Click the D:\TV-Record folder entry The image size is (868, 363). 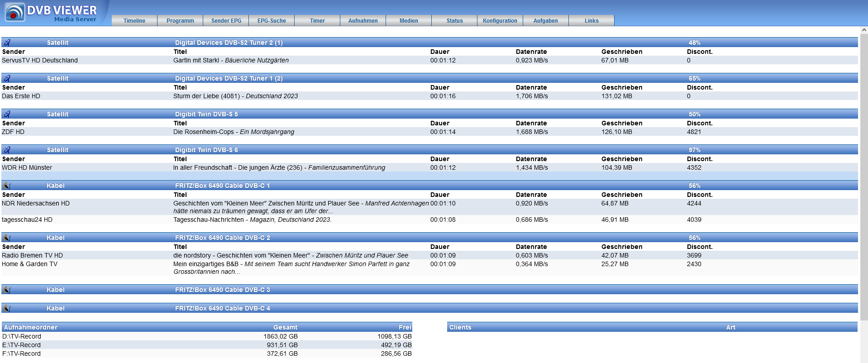click(22, 336)
